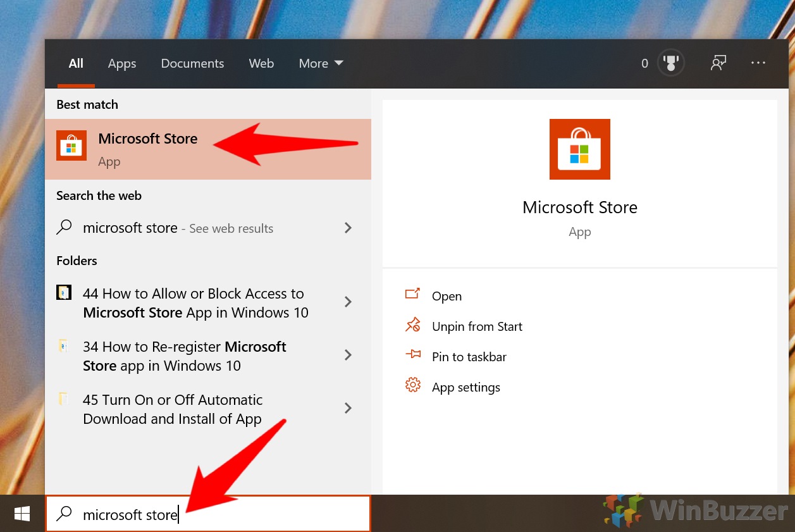Screen dimensions: 795x532
Task: Select the Open action icon
Action: tap(412, 294)
